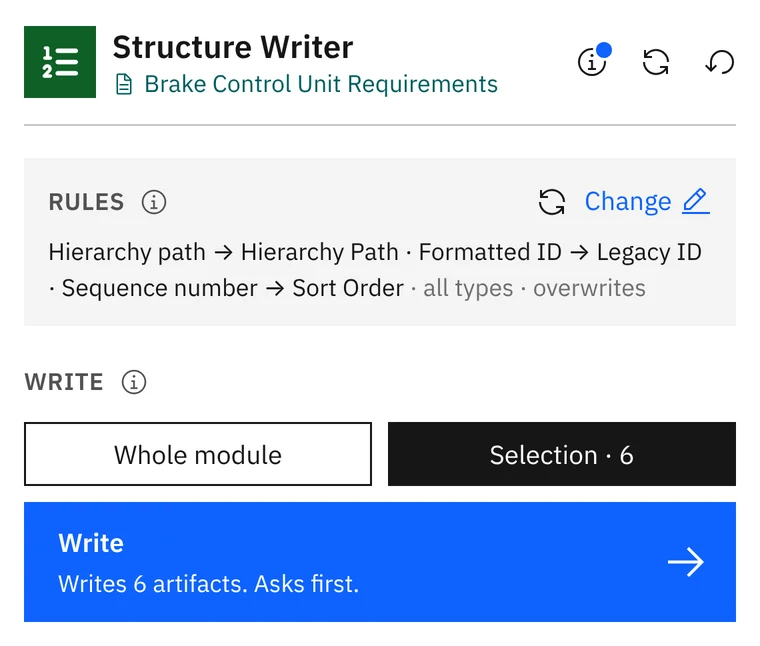This screenshot has width=760, height=646.
Task: Click the "Sequence number → Sort Order" rule text
Action: [233, 288]
